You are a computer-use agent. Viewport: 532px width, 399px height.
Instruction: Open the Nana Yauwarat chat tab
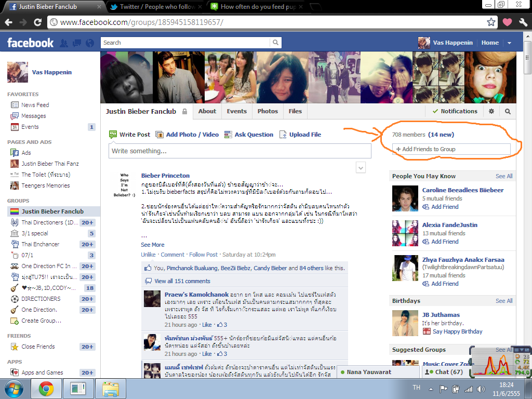pyautogui.click(x=378, y=372)
